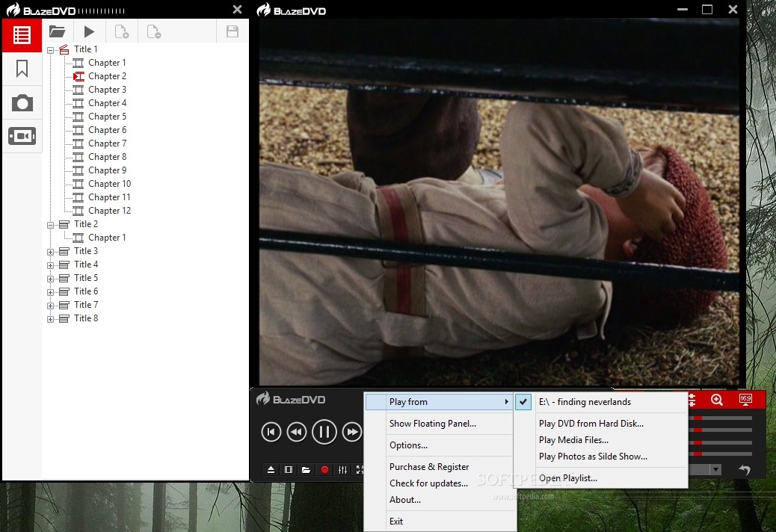Open the Play from submenu
This screenshot has height=532, width=776.
(x=439, y=402)
